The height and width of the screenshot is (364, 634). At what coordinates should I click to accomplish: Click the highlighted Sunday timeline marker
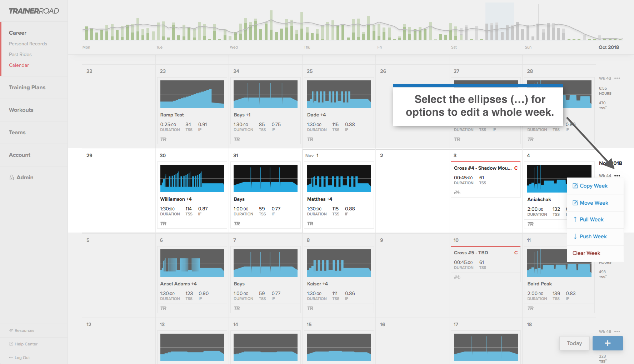pos(499,21)
